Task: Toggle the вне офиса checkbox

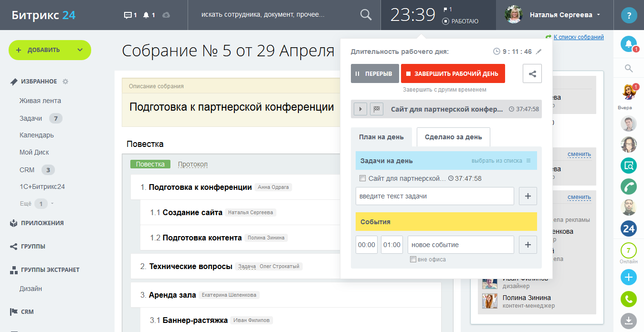Action: (x=413, y=259)
